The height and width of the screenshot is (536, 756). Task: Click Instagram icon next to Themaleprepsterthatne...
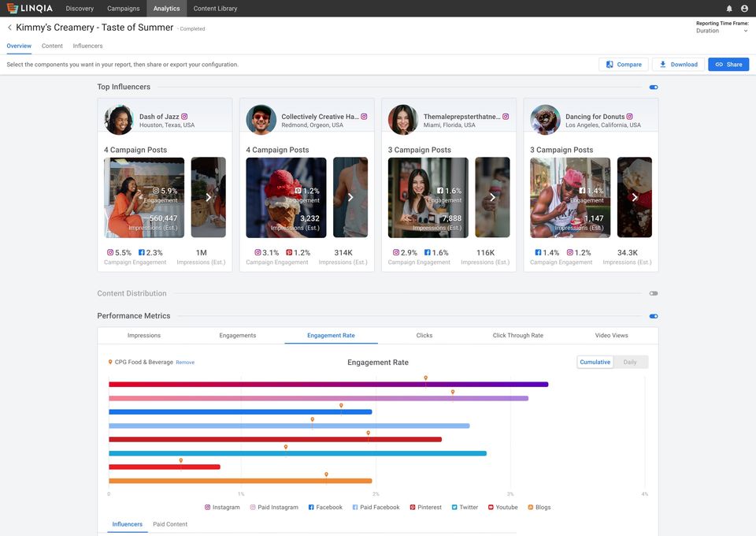pyautogui.click(x=506, y=117)
